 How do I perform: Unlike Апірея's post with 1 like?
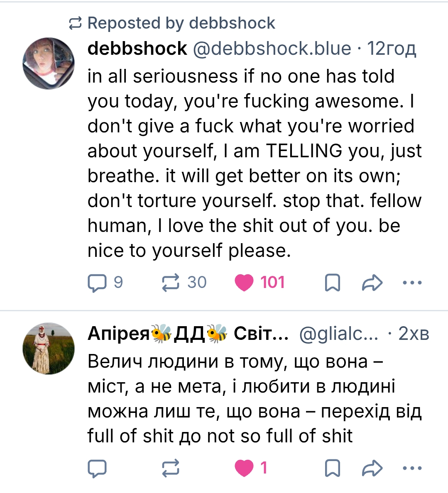pyautogui.click(x=244, y=468)
